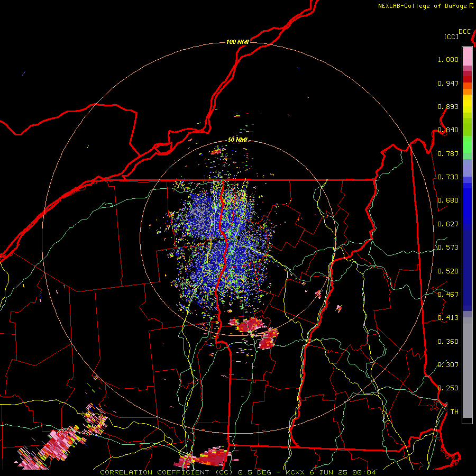Select the 0.787 scale value

point(448,153)
